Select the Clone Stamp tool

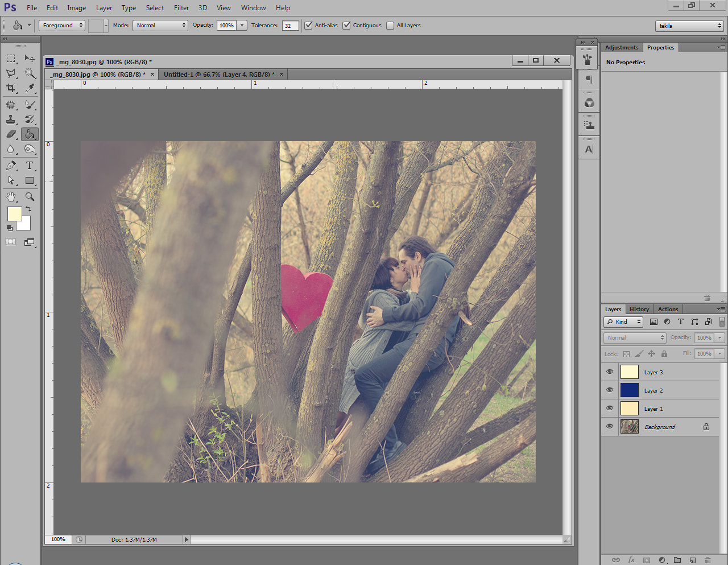pyautogui.click(x=11, y=119)
